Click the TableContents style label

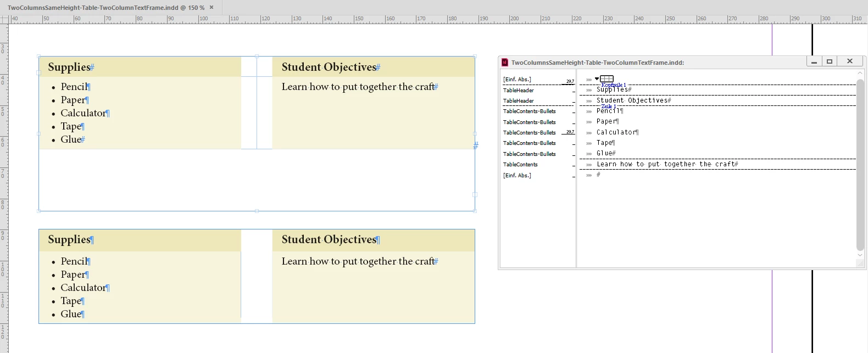[x=521, y=165]
